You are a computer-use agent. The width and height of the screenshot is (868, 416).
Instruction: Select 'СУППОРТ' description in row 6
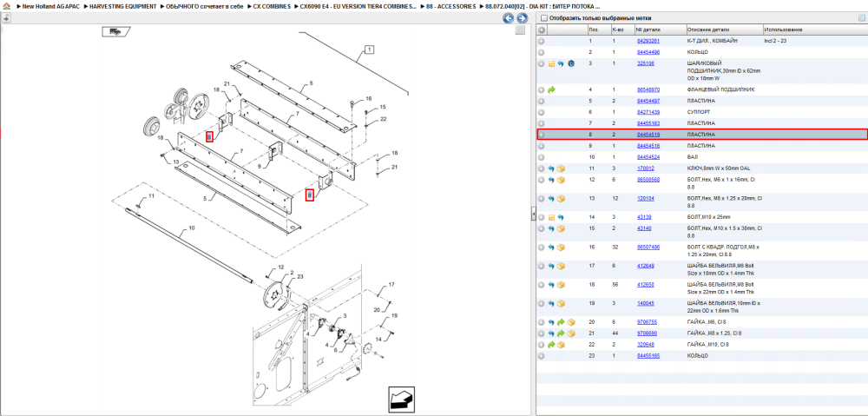699,112
